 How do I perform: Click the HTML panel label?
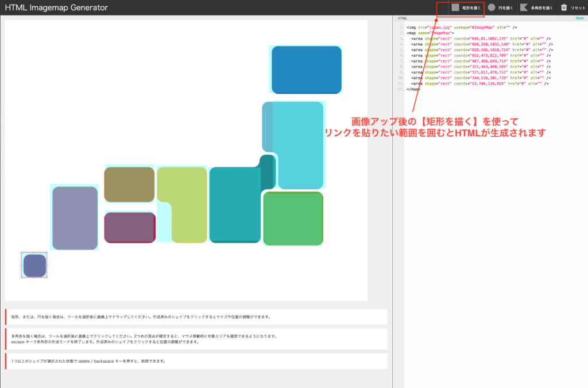click(403, 18)
